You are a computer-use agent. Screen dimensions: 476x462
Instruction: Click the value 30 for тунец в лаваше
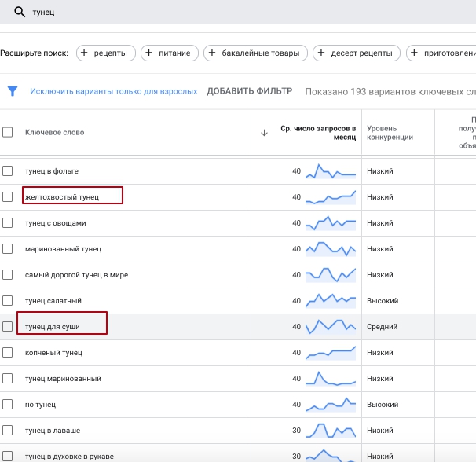tap(297, 431)
